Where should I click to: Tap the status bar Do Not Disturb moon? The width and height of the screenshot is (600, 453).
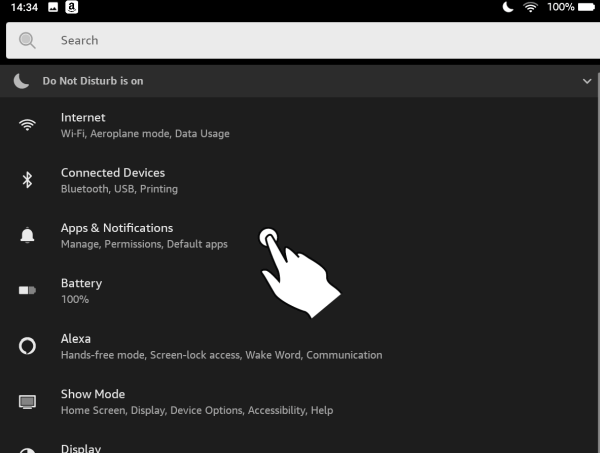pos(508,7)
